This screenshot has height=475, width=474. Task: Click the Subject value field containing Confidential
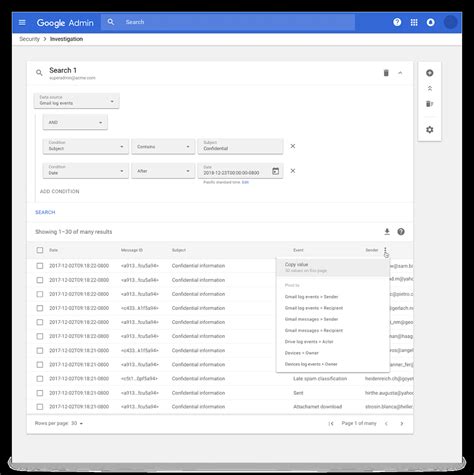click(x=240, y=146)
